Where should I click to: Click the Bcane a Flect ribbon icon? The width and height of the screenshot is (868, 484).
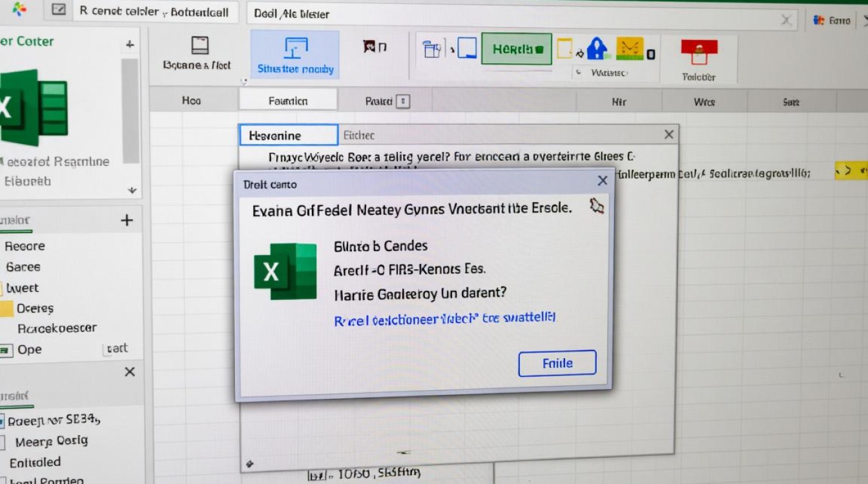tap(200, 46)
